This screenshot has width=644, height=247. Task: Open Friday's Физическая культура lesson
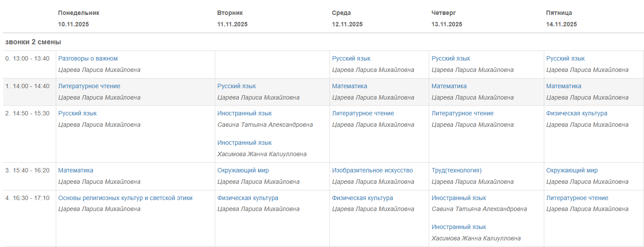pyautogui.click(x=577, y=113)
